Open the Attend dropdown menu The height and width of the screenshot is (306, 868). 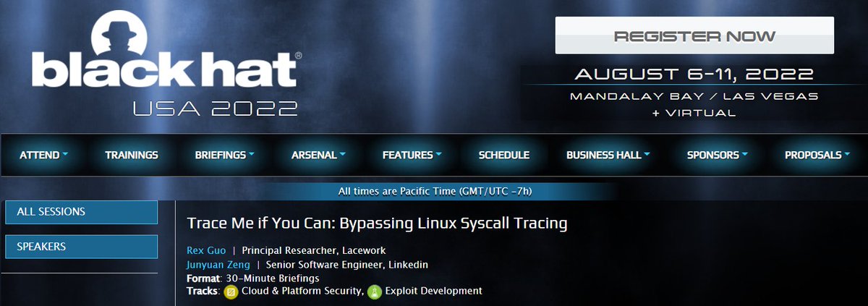click(x=43, y=155)
